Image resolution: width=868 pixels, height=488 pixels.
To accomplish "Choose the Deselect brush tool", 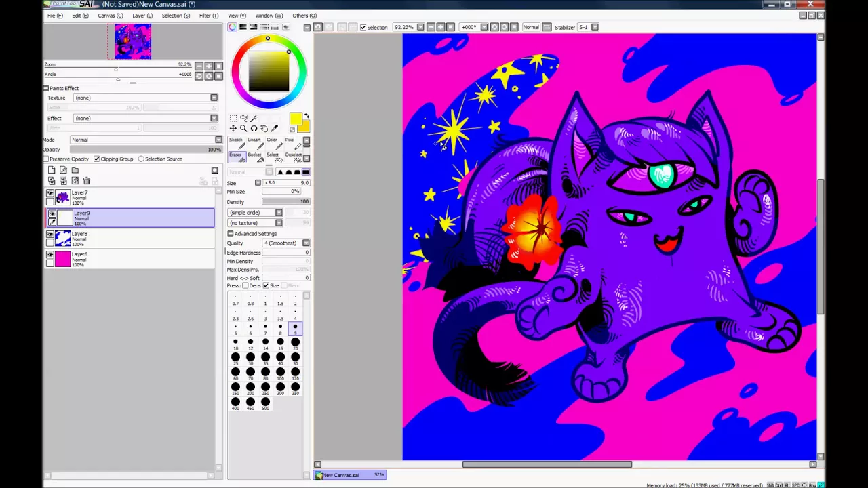I will (292, 157).
